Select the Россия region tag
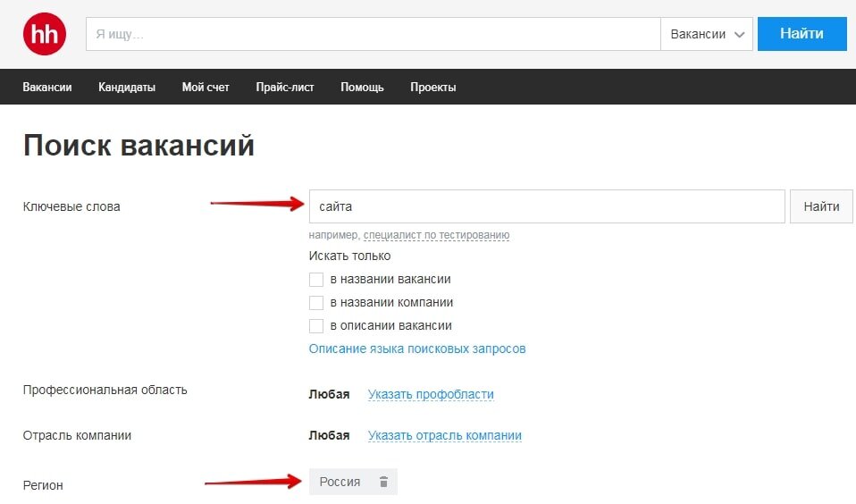The height and width of the screenshot is (504, 856). pos(353,482)
